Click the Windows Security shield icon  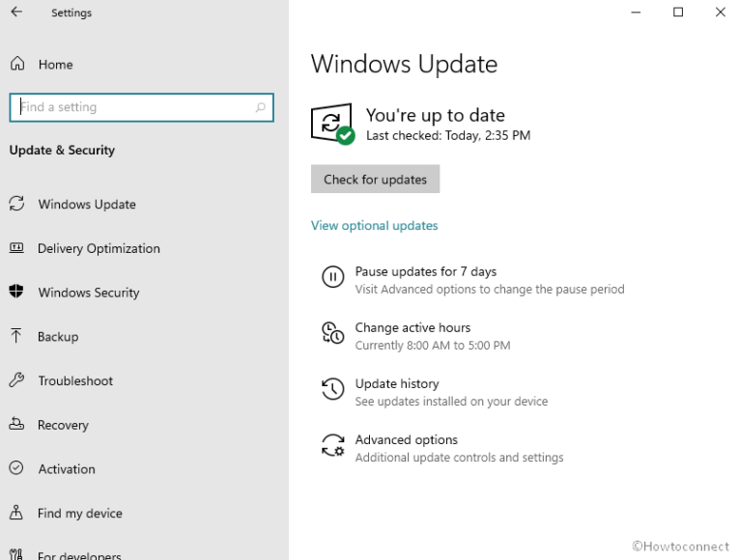click(16, 291)
